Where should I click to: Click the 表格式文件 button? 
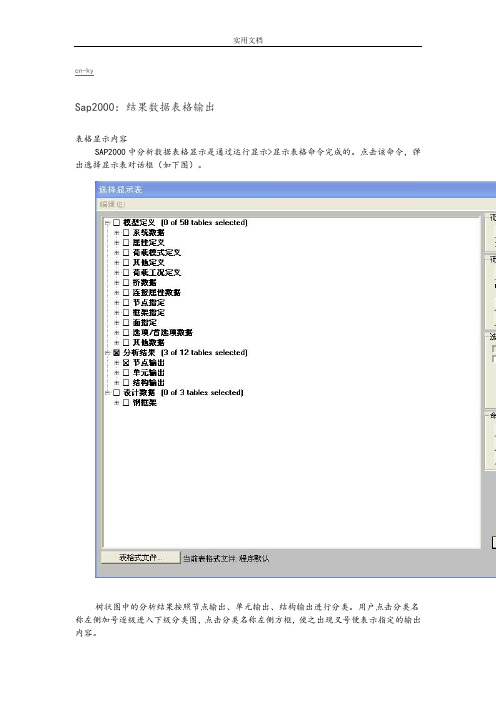pos(141,558)
